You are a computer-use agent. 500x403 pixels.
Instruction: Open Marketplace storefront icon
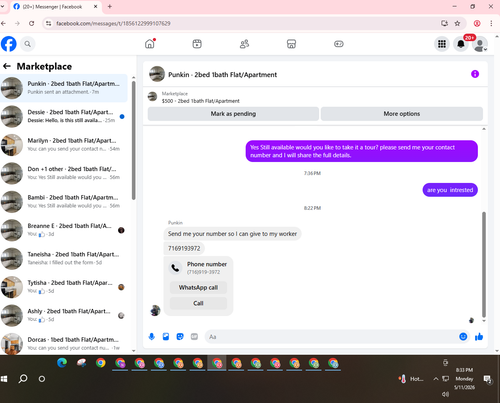coord(291,44)
